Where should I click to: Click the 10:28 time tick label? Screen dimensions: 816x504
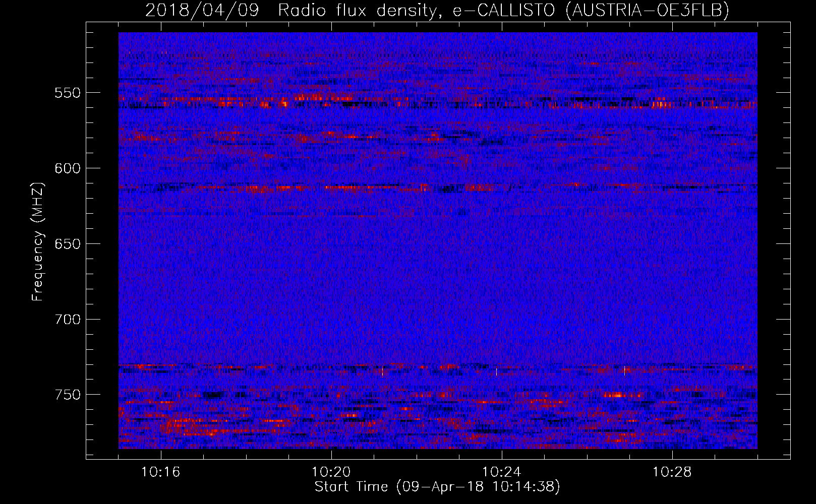[x=672, y=472]
